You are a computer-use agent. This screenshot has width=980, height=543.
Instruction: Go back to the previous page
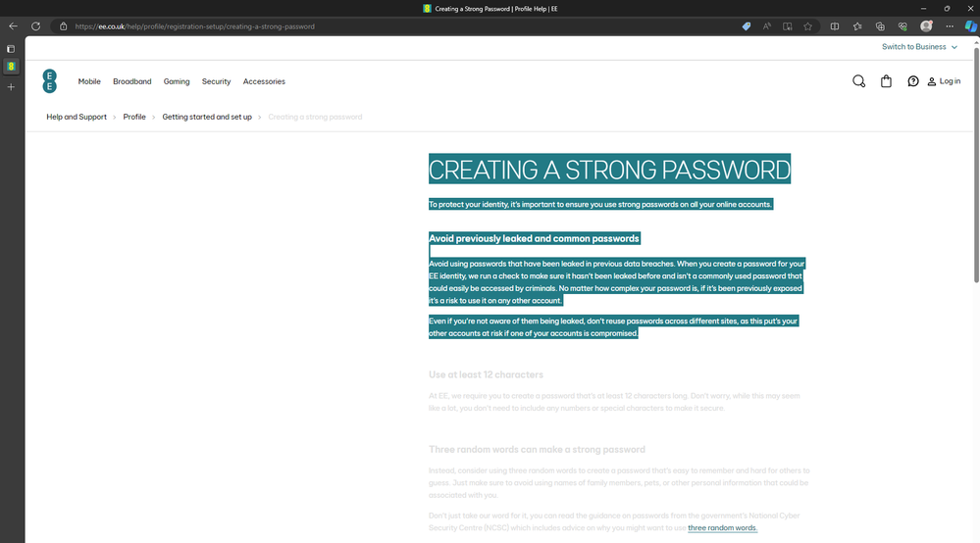point(13,26)
